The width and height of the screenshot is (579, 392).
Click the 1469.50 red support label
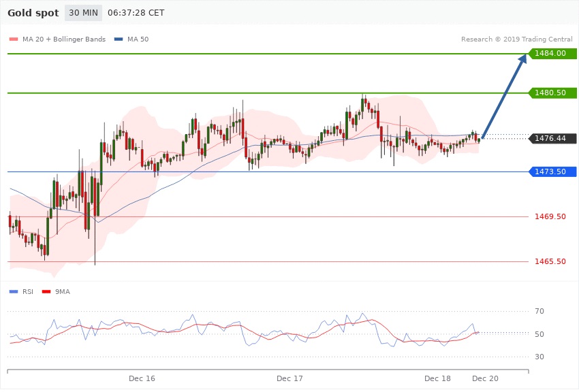[x=552, y=216]
